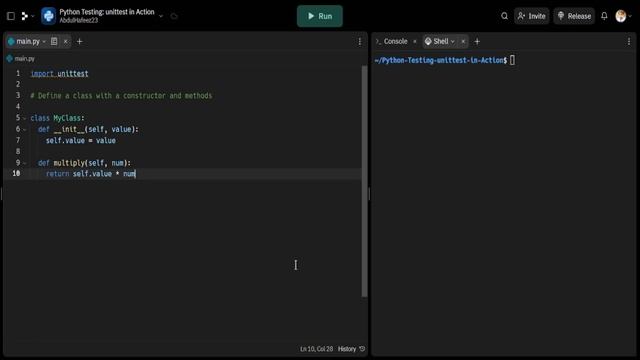Toggle the sidebar panel icon

pyautogui.click(x=11, y=16)
